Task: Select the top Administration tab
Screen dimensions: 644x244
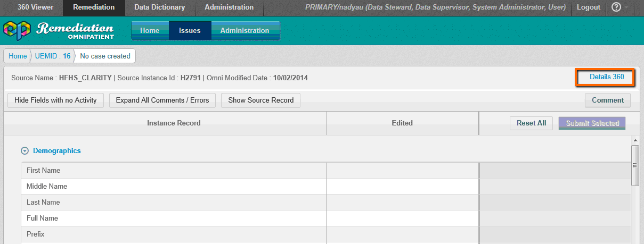Action: (229, 7)
